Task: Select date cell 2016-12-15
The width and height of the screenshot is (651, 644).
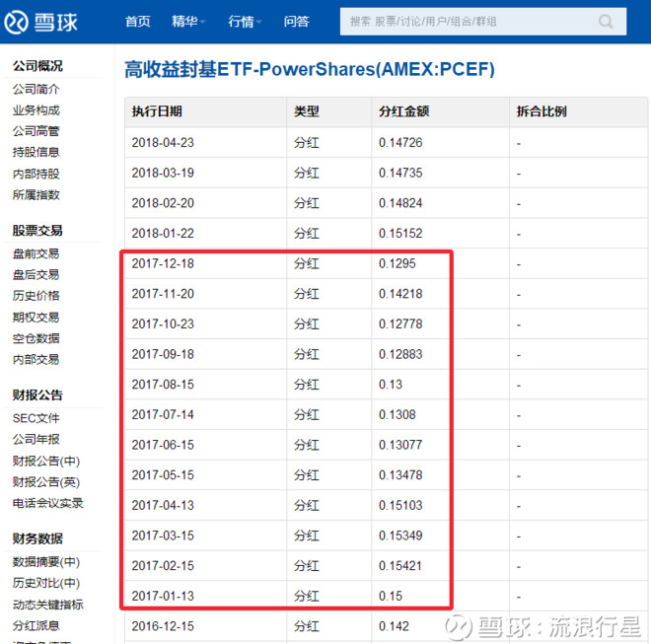Action: coord(163,626)
